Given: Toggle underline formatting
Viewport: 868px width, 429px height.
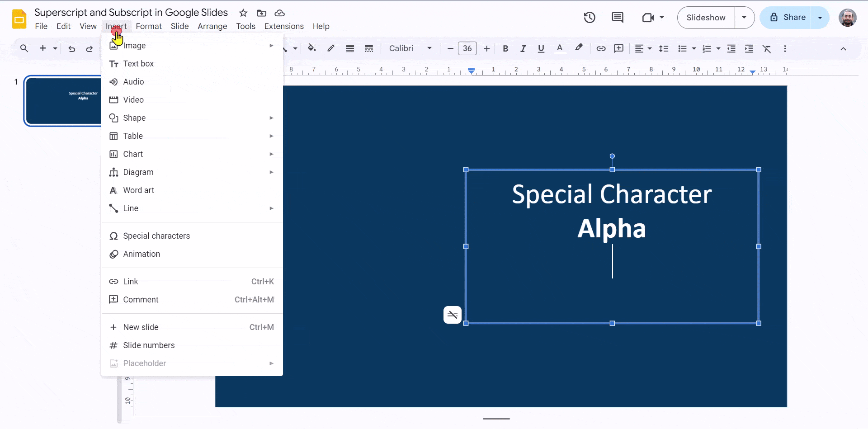Looking at the screenshot, I should pyautogui.click(x=541, y=48).
